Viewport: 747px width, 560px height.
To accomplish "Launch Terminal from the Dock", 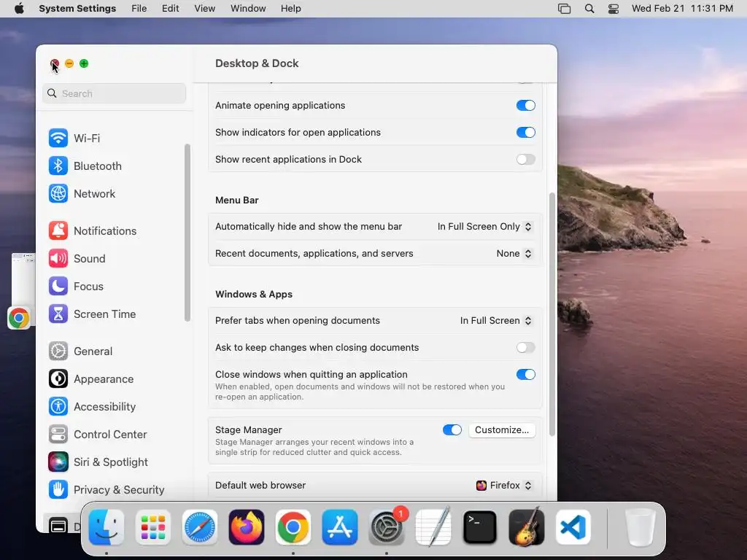I will click(480, 527).
